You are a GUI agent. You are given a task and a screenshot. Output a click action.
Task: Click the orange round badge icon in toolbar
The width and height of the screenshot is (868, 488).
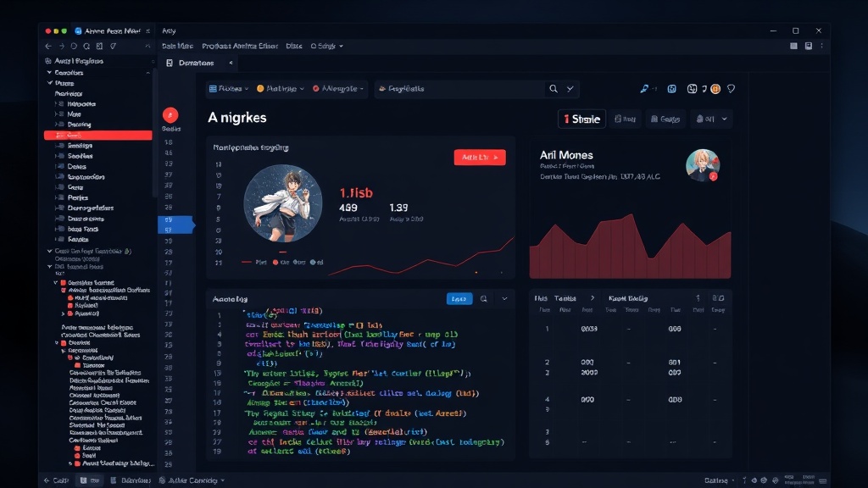pos(715,88)
